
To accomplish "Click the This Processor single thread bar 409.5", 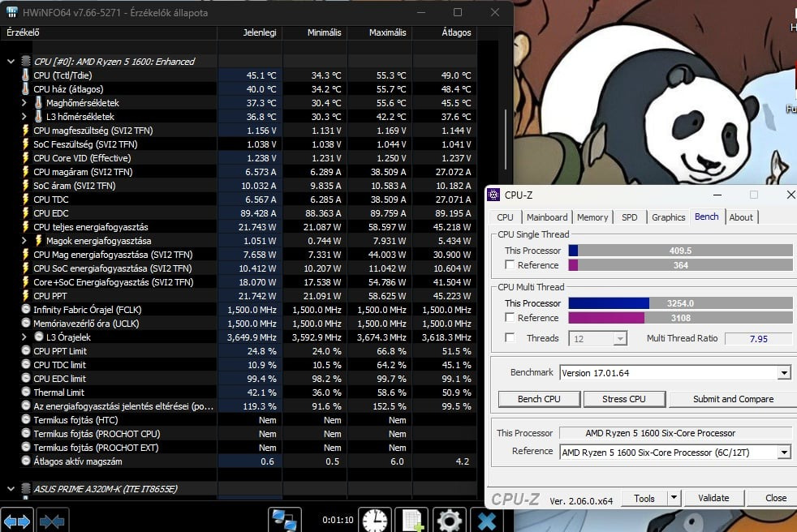I will (x=680, y=250).
